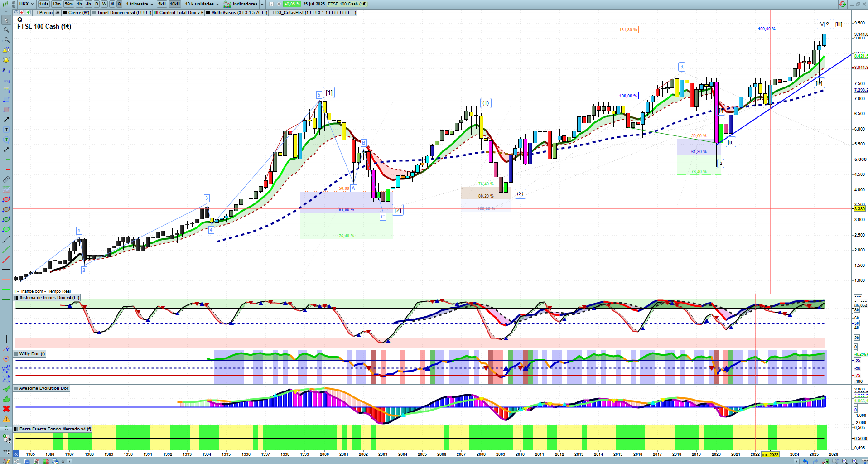The width and height of the screenshot is (868, 464).
Task: Select the red cross marker tool
Action: tap(6, 409)
